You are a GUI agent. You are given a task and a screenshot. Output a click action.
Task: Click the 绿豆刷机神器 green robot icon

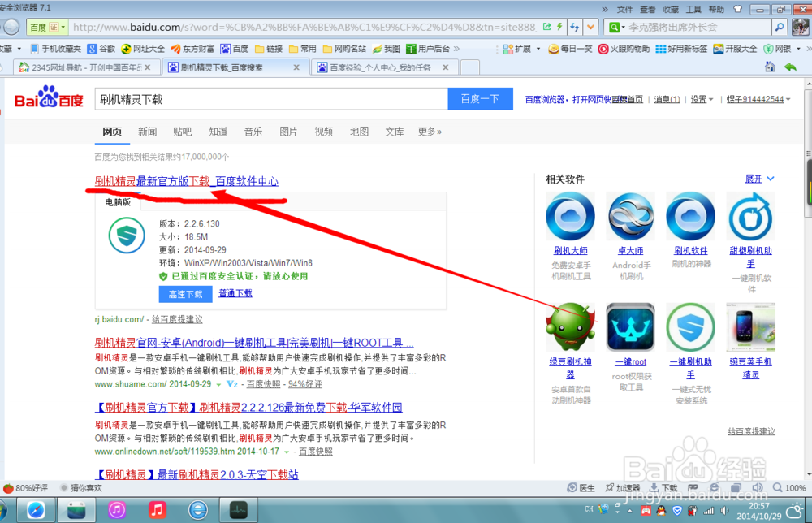point(570,327)
